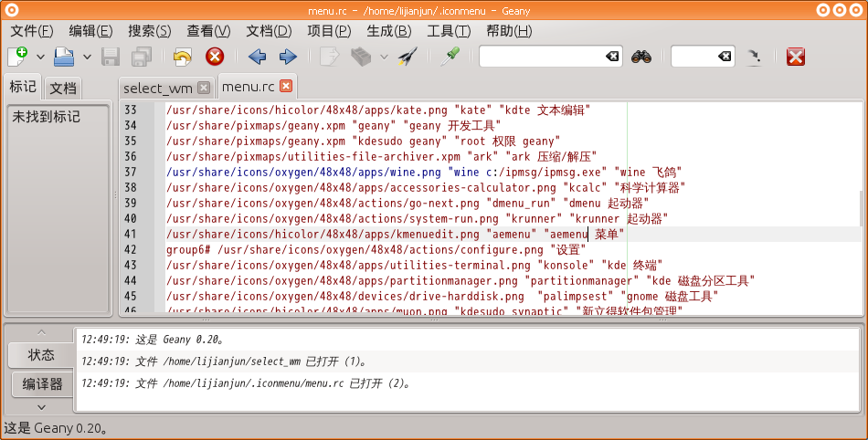
Task: Click line 45 palimpsest entry
Action: tap(442, 296)
